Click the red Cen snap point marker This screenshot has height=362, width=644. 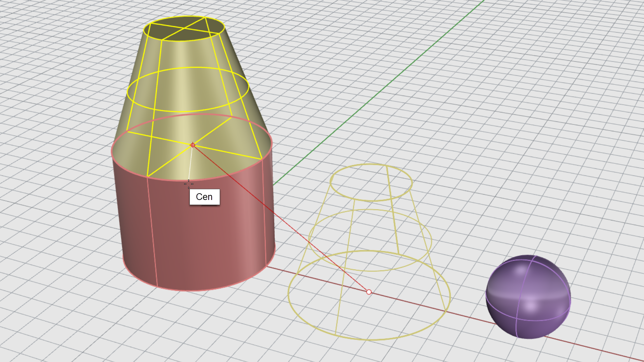193,145
